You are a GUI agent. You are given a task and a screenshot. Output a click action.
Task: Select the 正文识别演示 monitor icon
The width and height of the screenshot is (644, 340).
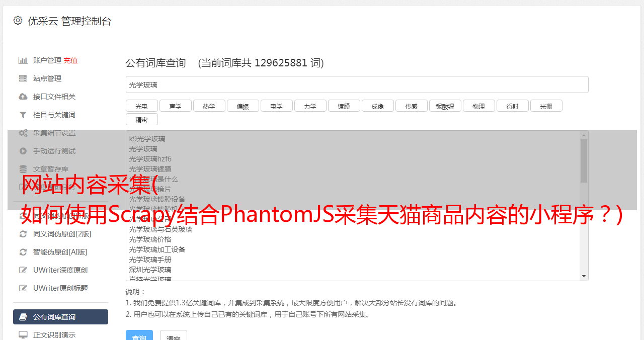pyautogui.click(x=23, y=335)
